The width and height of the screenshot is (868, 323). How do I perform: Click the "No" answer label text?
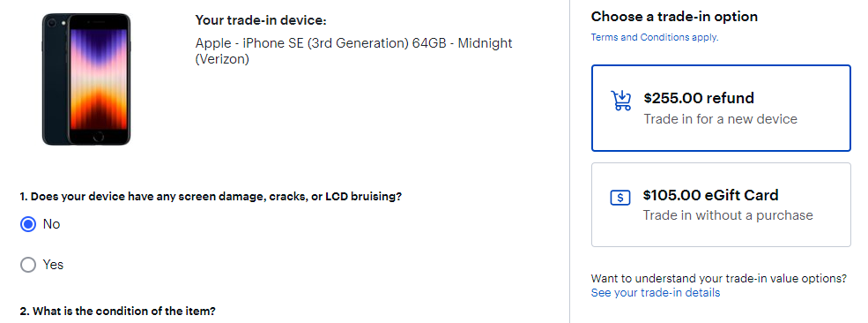[51, 224]
